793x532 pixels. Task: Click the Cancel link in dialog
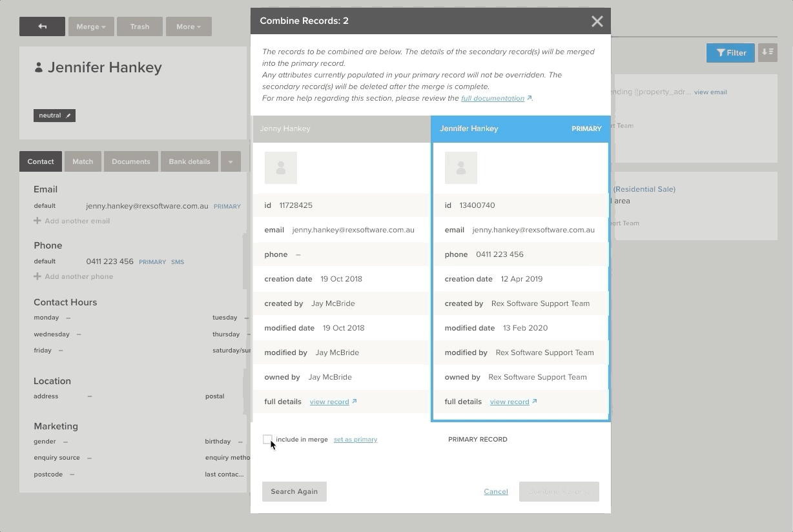tap(496, 491)
